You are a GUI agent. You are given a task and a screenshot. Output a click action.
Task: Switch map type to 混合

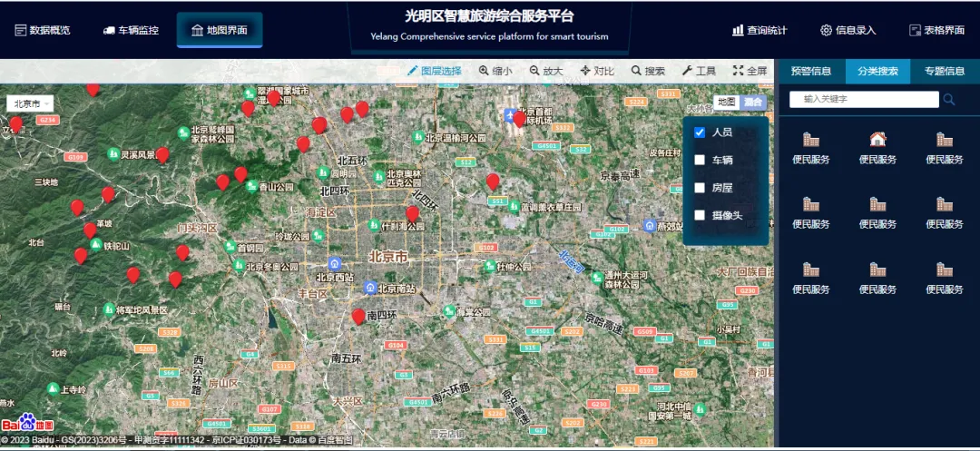(753, 102)
